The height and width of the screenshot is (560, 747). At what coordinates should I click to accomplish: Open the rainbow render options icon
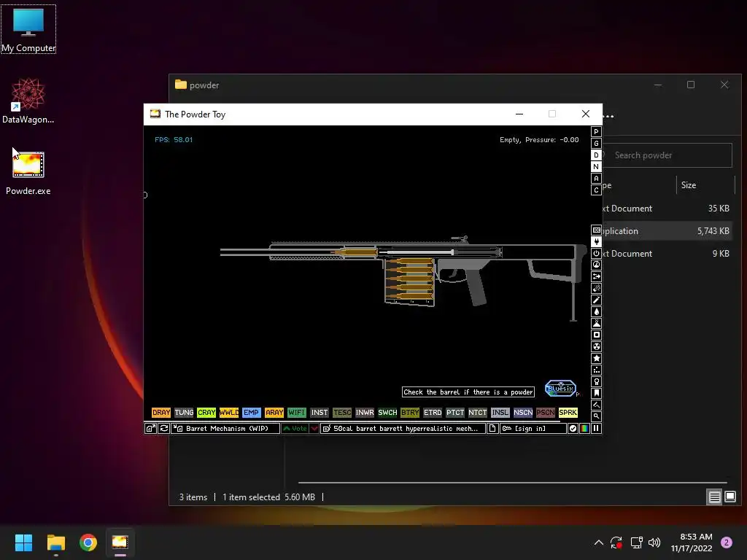tap(584, 429)
